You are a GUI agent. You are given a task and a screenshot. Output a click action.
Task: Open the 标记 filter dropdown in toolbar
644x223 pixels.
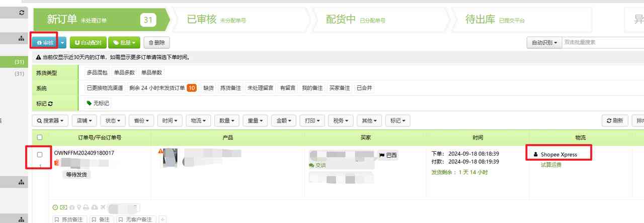pos(398,121)
